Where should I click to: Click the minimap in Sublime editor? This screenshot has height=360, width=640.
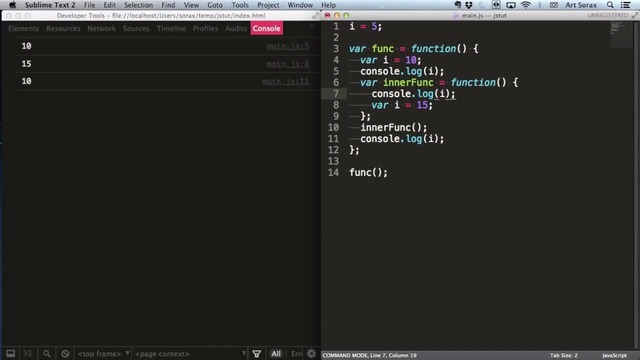coord(620,35)
